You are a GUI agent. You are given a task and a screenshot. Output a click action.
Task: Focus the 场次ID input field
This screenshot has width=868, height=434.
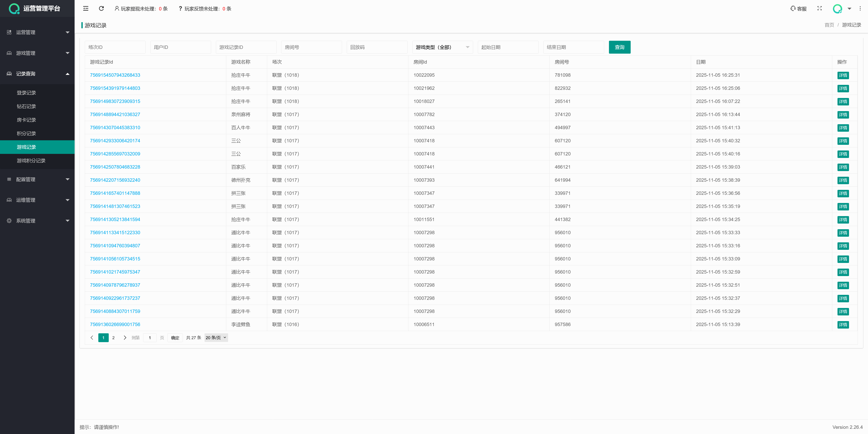[x=115, y=47]
